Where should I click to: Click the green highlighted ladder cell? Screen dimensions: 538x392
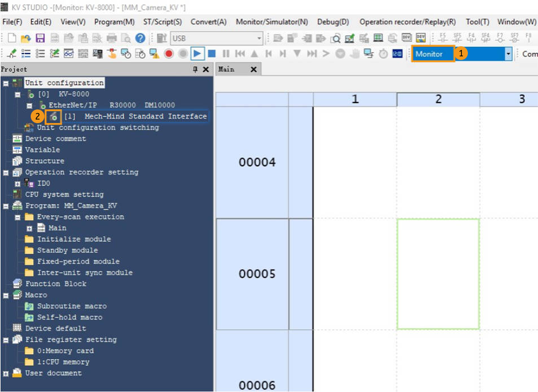coord(438,274)
